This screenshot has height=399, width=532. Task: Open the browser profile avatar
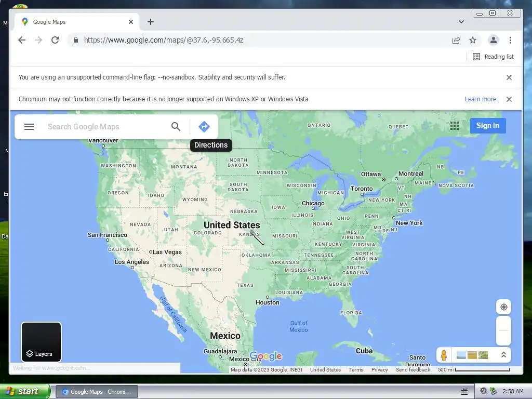click(494, 40)
